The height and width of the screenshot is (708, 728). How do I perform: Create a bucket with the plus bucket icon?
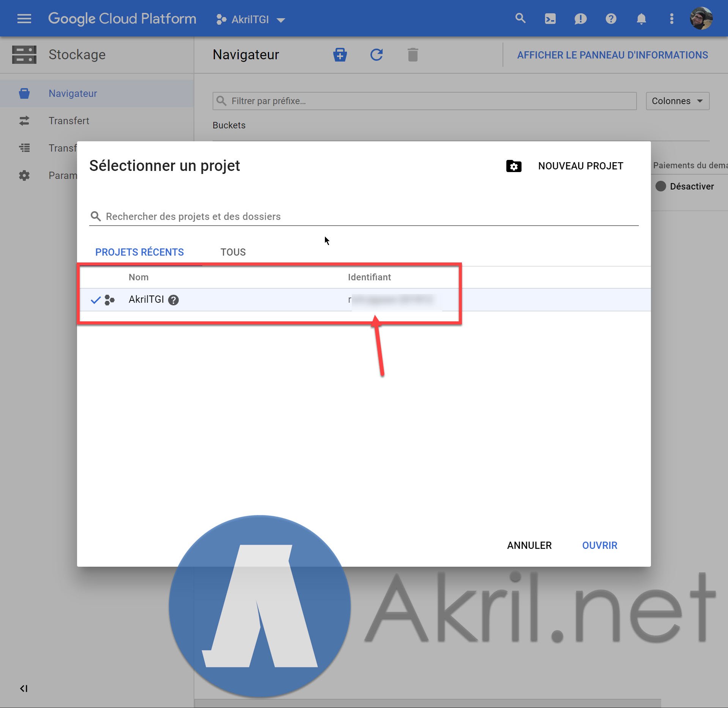coord(340,55)
